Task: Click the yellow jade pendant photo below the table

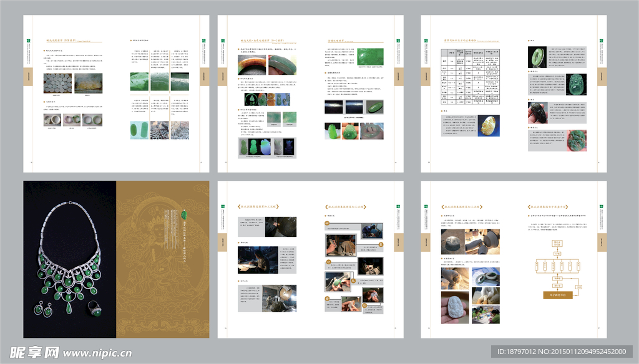Action: click(489, 125)
